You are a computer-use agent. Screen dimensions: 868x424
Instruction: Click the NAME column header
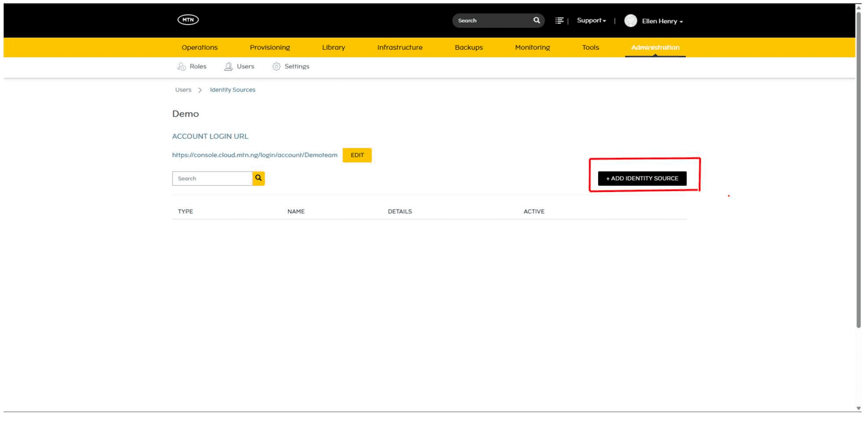coord(296,211)
